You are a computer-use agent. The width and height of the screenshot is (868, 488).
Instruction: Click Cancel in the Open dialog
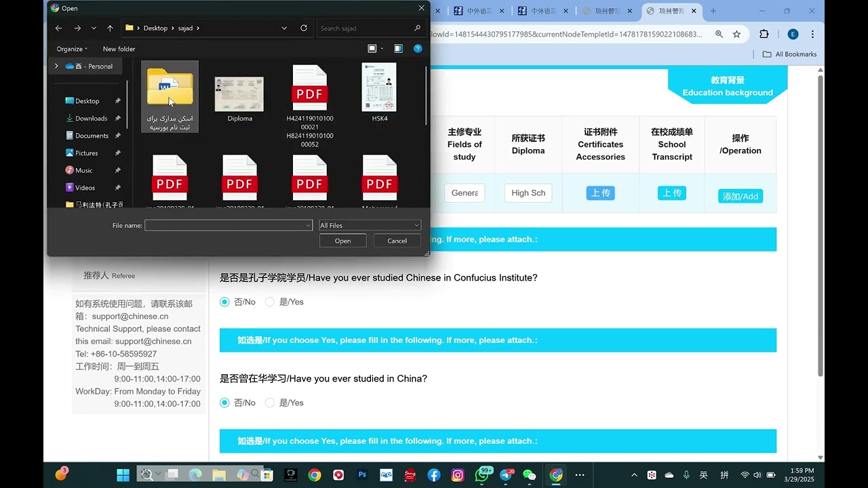point(397,241)
